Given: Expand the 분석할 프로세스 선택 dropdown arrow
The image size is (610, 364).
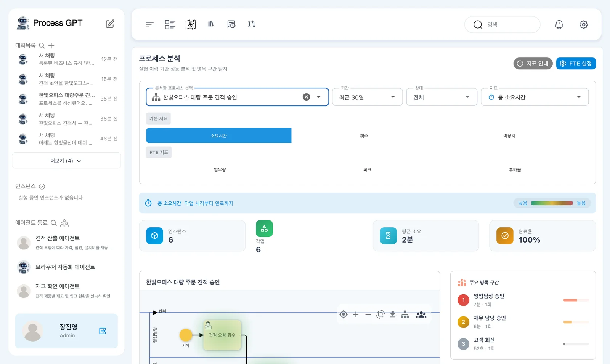Looking at the screenshot, I should click(x=319, y=97).
